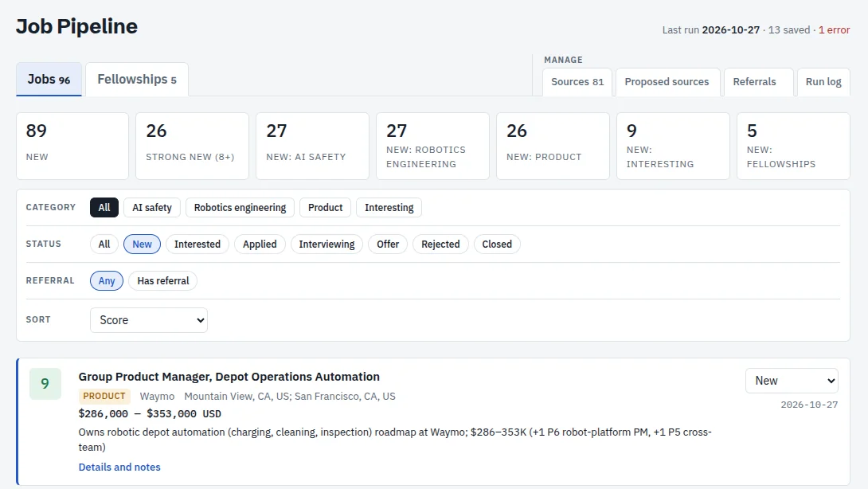
Task: Filter status by Applied
Action: coord(260,244)
